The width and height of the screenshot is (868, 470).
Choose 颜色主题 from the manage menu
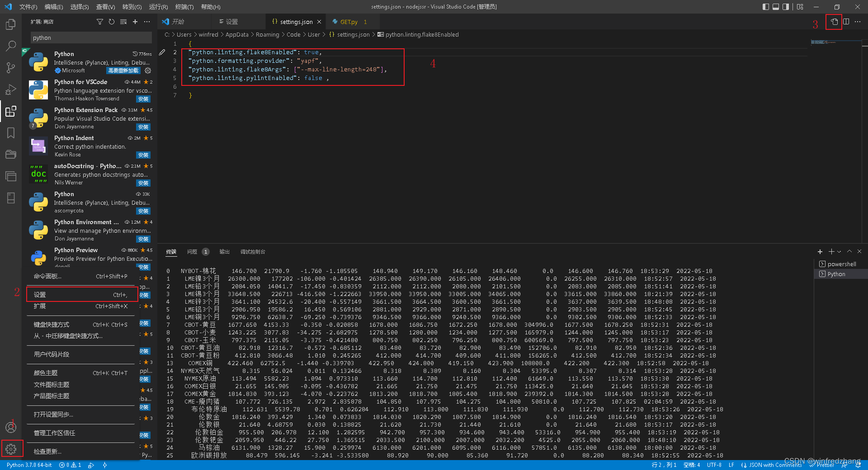point(81,373)
